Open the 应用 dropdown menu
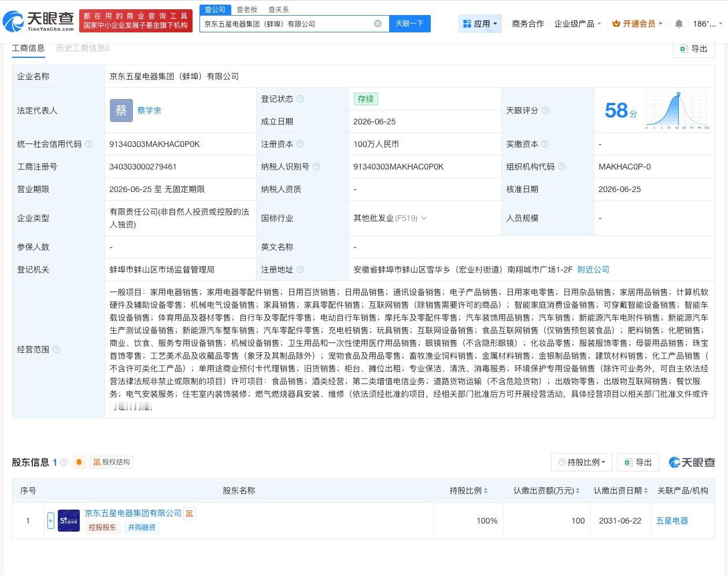This screenshot has height=575, width=728. click(480, 24)
